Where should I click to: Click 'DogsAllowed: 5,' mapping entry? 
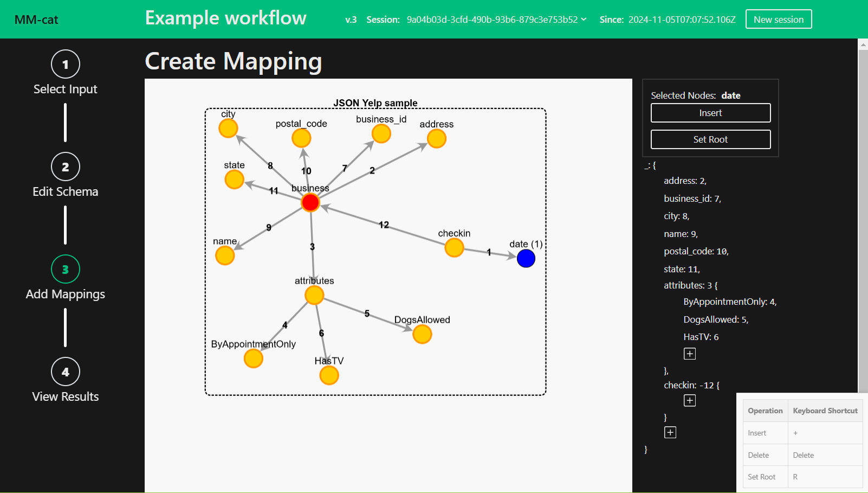tap(716, 319)
